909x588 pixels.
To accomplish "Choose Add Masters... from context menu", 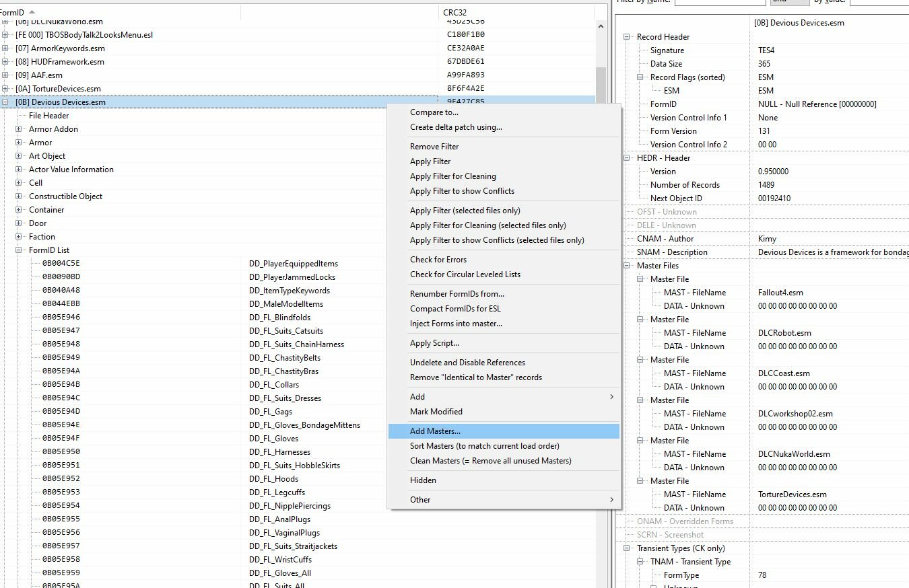I will (x=504, y=431).
